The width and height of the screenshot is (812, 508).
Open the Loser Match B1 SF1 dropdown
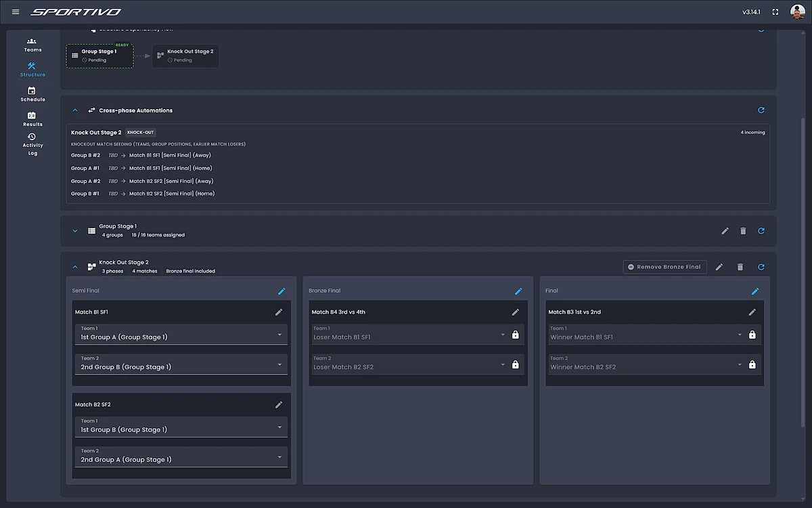point(410,334)
